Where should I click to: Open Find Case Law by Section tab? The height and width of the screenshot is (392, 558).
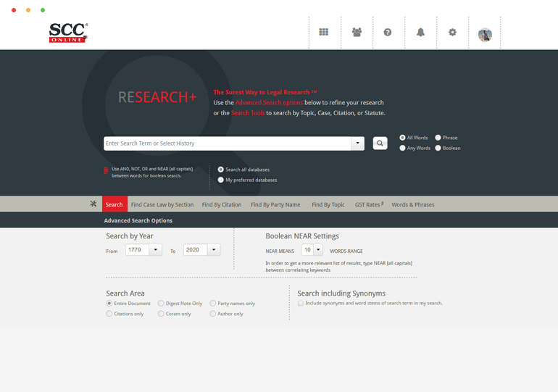(x=162, y=204)
